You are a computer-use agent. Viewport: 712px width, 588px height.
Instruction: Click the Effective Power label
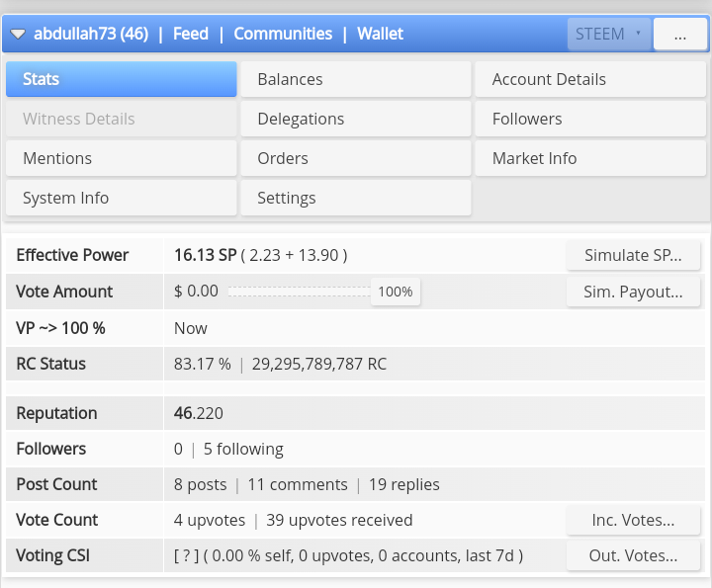coord(72,255)
